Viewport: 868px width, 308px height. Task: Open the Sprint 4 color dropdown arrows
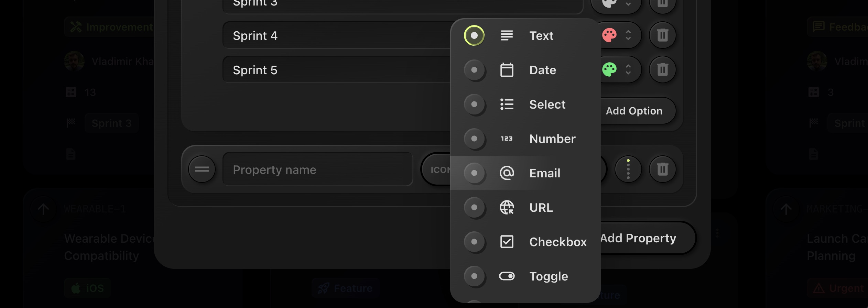click(628, 35)
